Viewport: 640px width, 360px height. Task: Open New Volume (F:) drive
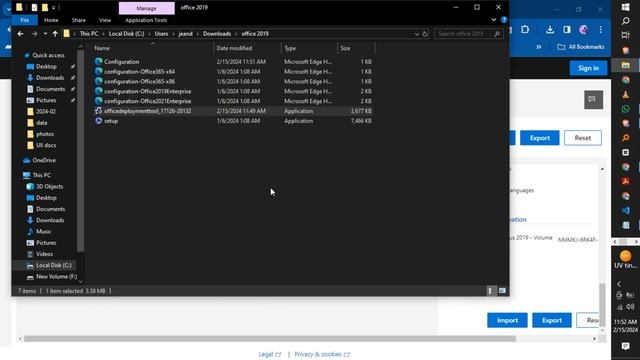tap(56, 277)
